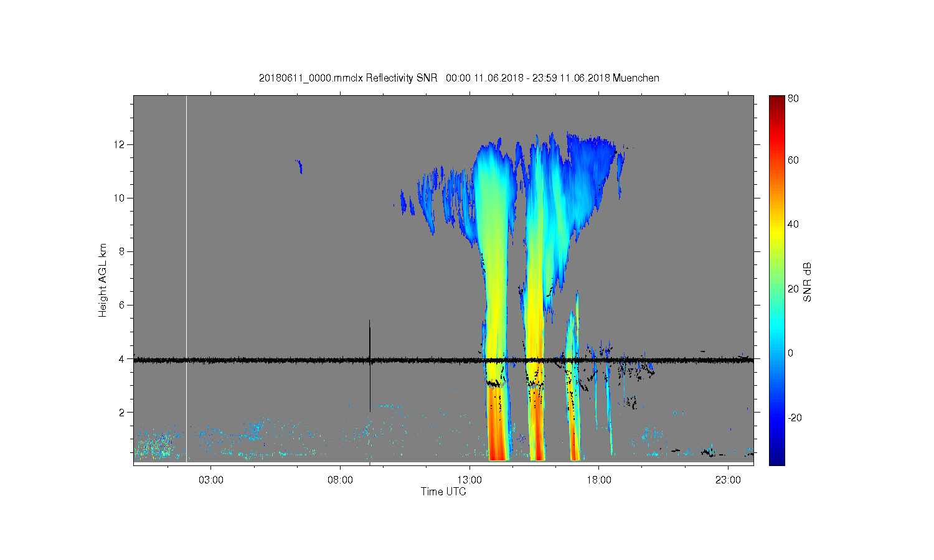
Task: Click the 08:00 time tick label
Action: 341,480
